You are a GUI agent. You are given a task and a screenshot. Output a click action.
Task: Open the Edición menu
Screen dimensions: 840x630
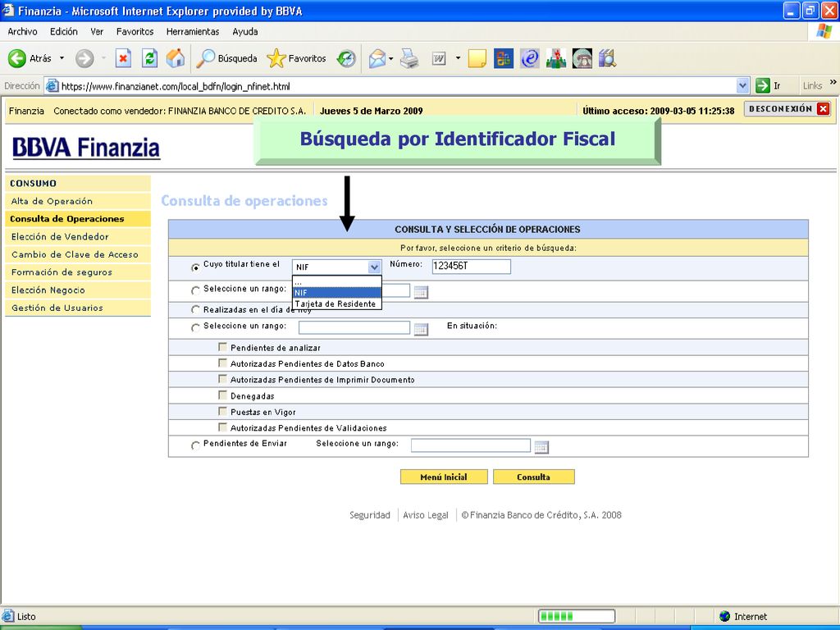click(x=64, y=32)
